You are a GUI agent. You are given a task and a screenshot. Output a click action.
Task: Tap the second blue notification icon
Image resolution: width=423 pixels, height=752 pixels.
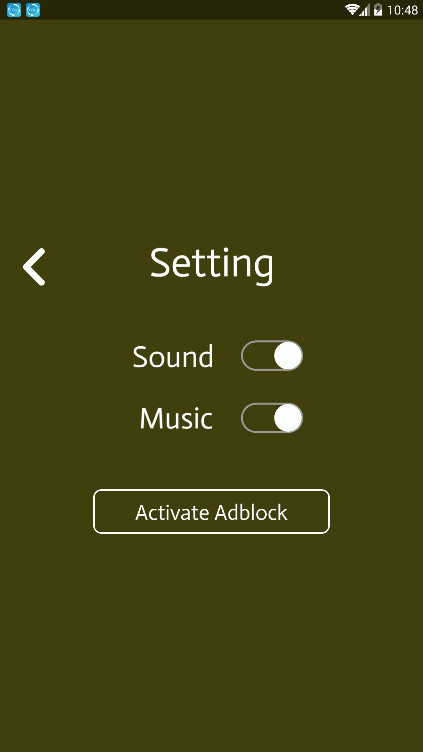pyautogui.click(x=33, y=10)
